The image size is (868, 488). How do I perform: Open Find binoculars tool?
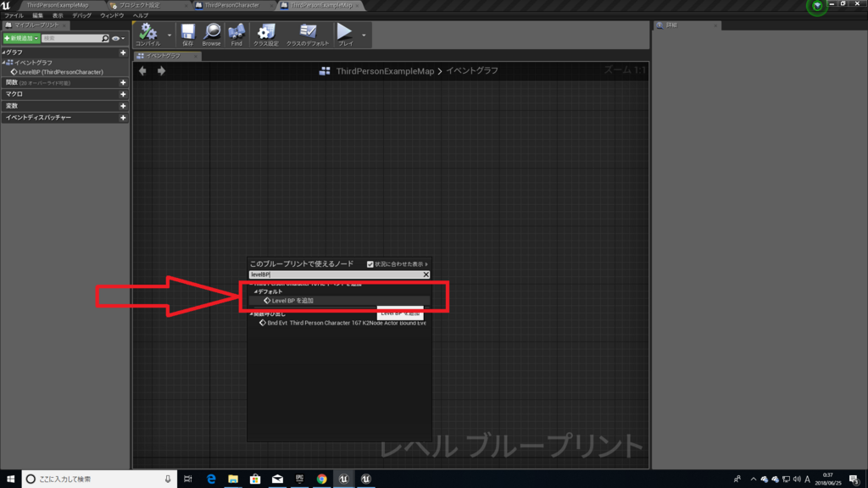click(x=236, y=34)
